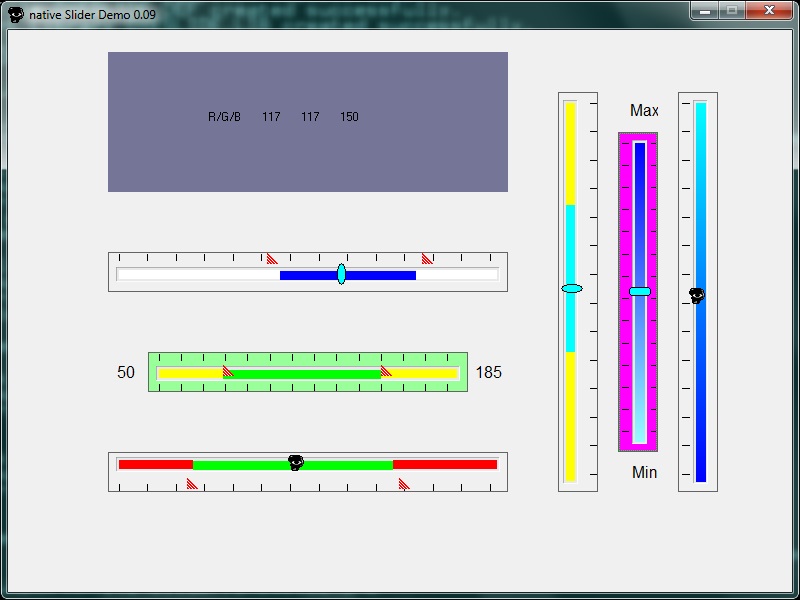Image resolution: width=800 pixels, height=600 pixels.
Task: Select the right red marker below the bottom slider
Action: click(x=404, y=484)
